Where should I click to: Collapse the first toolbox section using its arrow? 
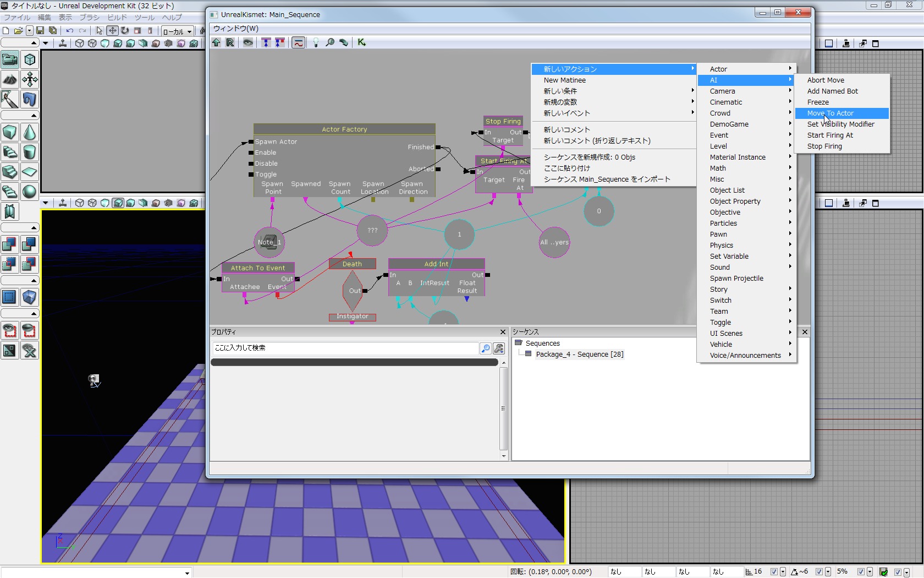pos(34,43)
